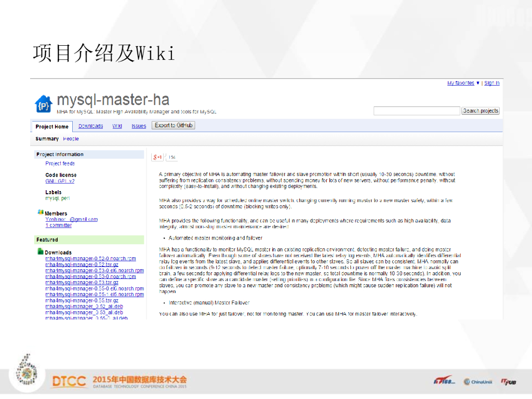Screen dimensions: 532x399
Task: Download mha4mysql-manager-0.52-0.noarch.rpm
Action: click(x=90, y=259)
